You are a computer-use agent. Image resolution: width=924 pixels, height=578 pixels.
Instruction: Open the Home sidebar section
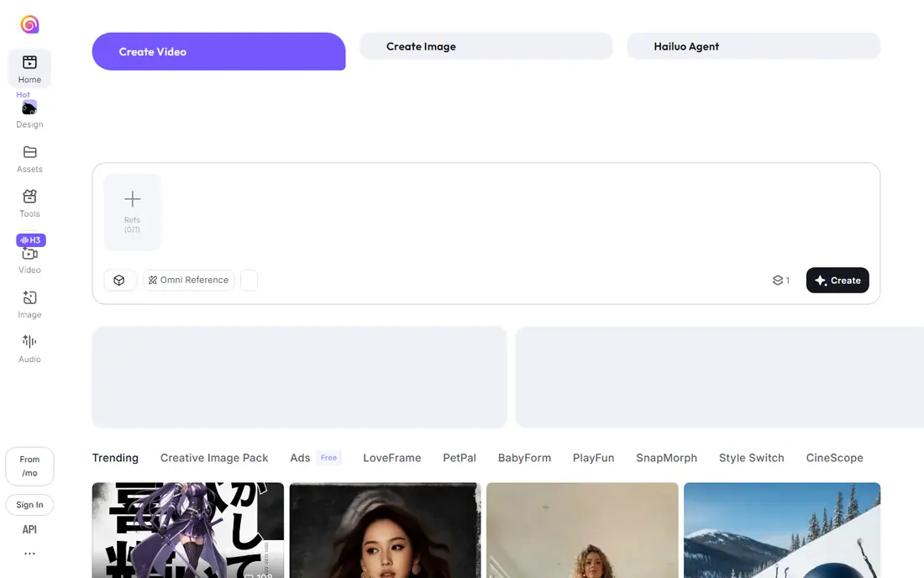pos(29,69)
